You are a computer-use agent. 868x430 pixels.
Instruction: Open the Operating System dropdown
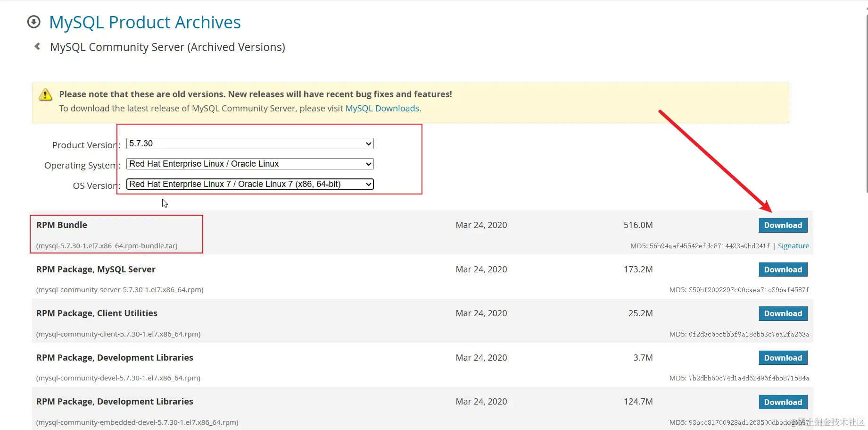pos(250,164)
